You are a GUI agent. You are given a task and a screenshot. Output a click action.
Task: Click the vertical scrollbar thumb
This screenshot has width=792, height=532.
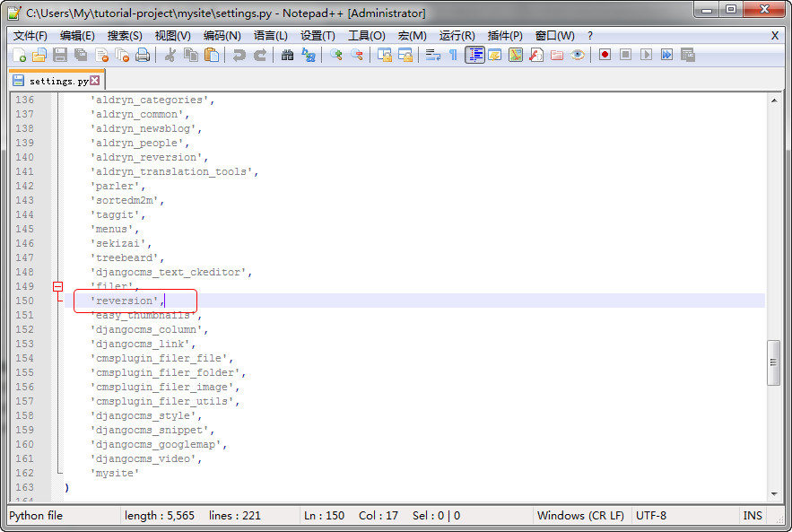[774, 362]
